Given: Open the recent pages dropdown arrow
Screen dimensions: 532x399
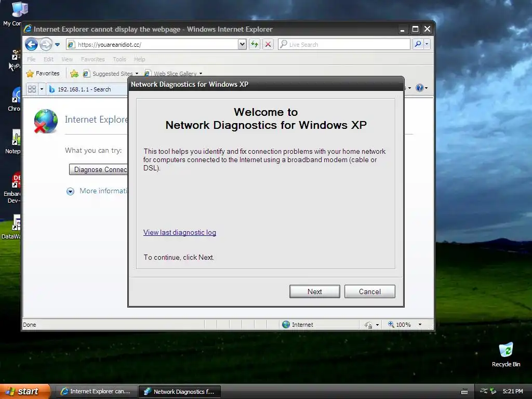Looking at the screenshot, I should pos(57,45).
